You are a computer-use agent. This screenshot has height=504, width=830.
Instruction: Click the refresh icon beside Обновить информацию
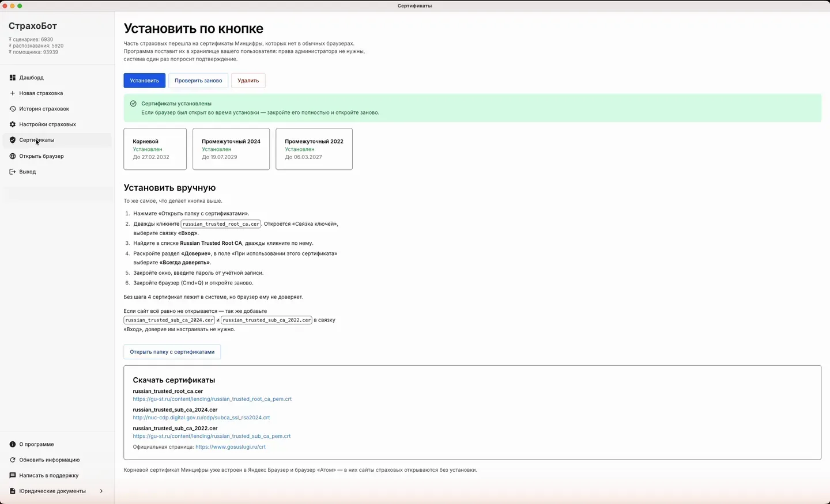(x=13, y=460)
